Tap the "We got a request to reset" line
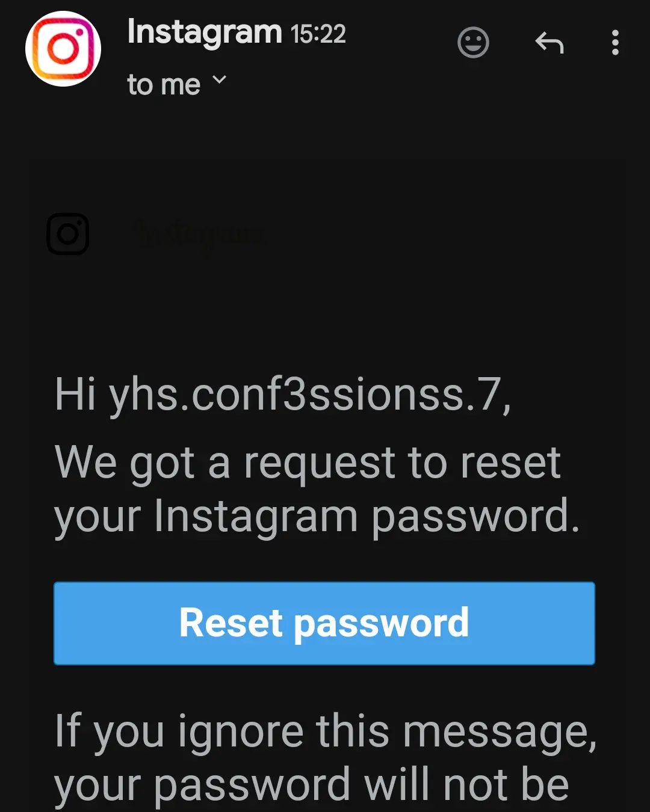The image size is (650, 812). 308,463
